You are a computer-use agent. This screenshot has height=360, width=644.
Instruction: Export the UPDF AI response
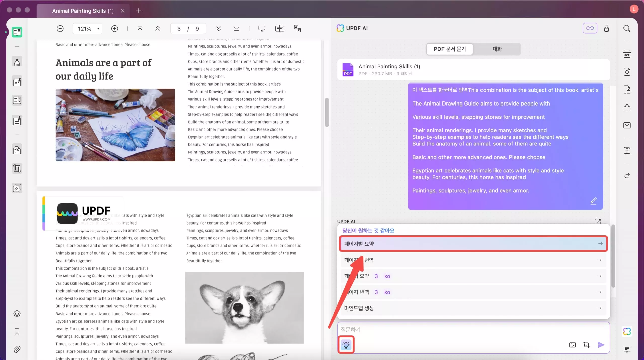[597, 221]
